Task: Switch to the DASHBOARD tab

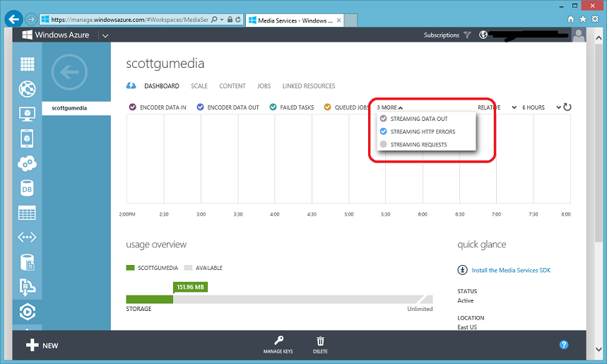Action: [162, 86]
